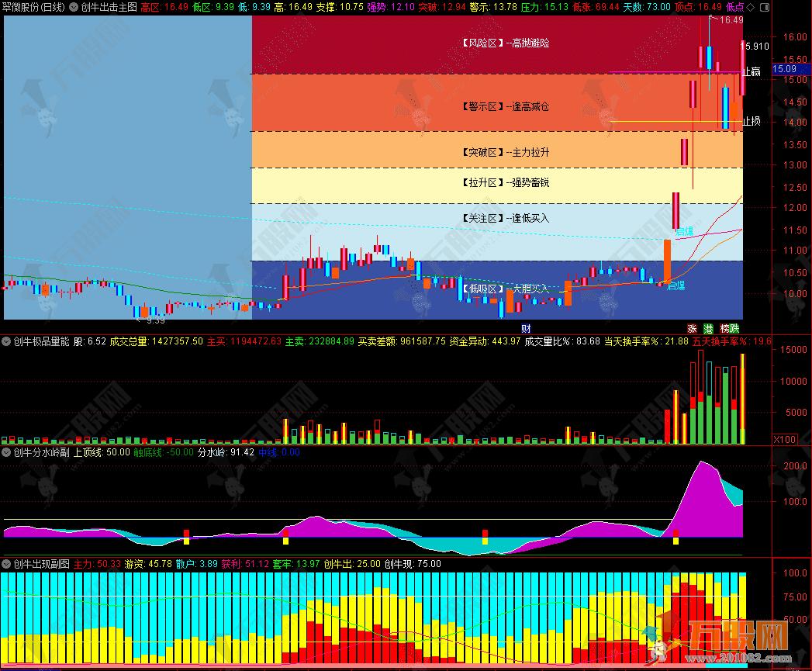
Task: Click the 高区: 16.49 readout in the header
Action: [164, 7]
